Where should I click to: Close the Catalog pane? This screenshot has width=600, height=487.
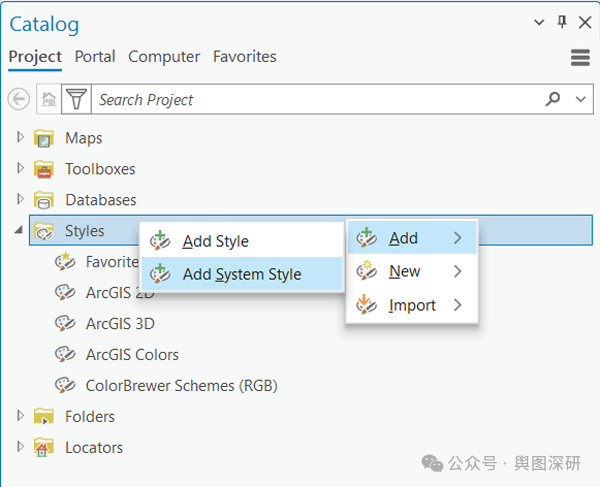click(585, 22)
